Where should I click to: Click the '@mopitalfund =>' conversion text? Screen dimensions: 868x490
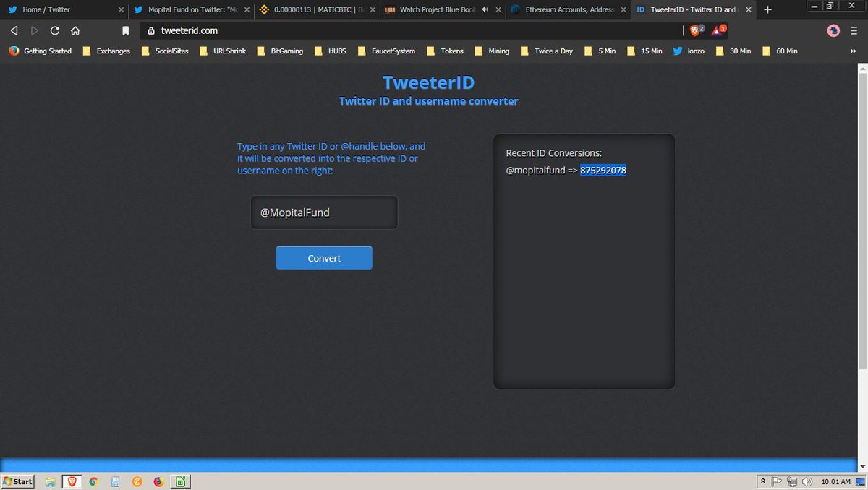(542, 171)
